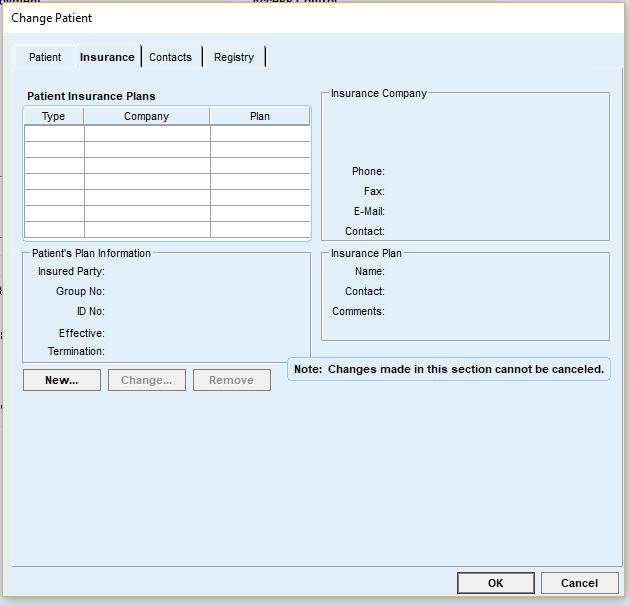Viewport: 629px width, 605px height.
Task: Confirm with the OK button
Action: pyautogui.click(x=495, y=583)
